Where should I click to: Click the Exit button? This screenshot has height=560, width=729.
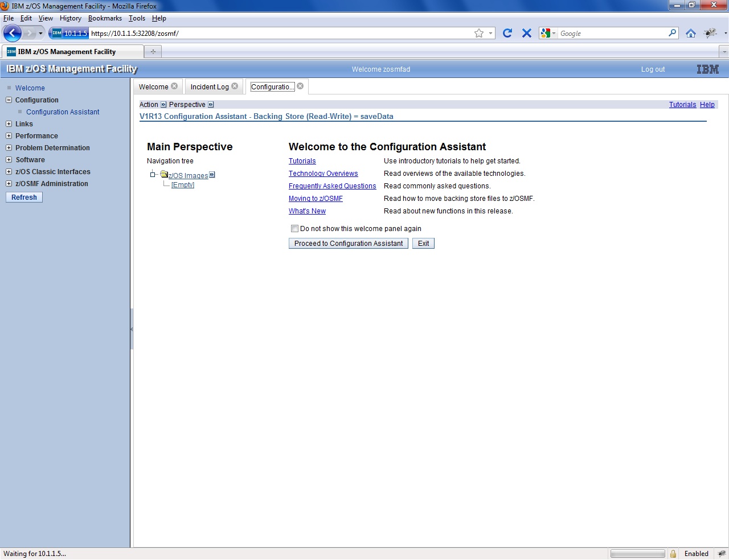423,244
